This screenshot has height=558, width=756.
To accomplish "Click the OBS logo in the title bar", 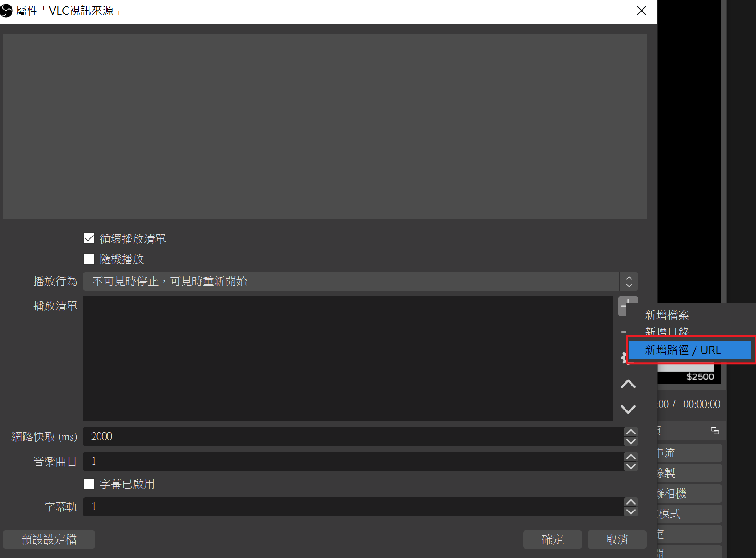I will click(6, 11).
